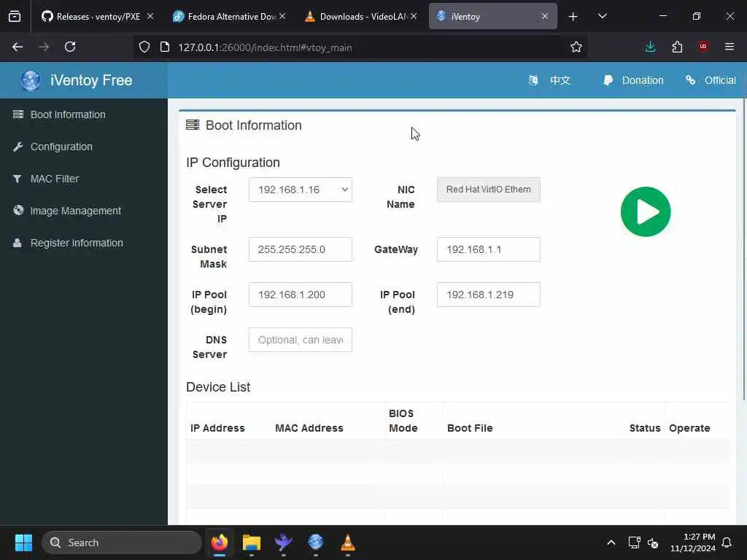Open the Firefox recent browsing view icon
The height and width of the screenshot is (560, 747).
[x=15, y=17]
